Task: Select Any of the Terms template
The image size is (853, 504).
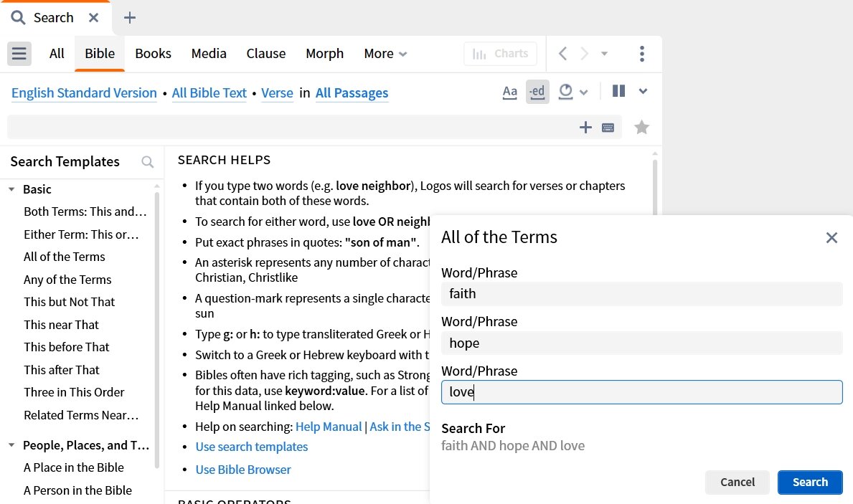Action: 67,280
